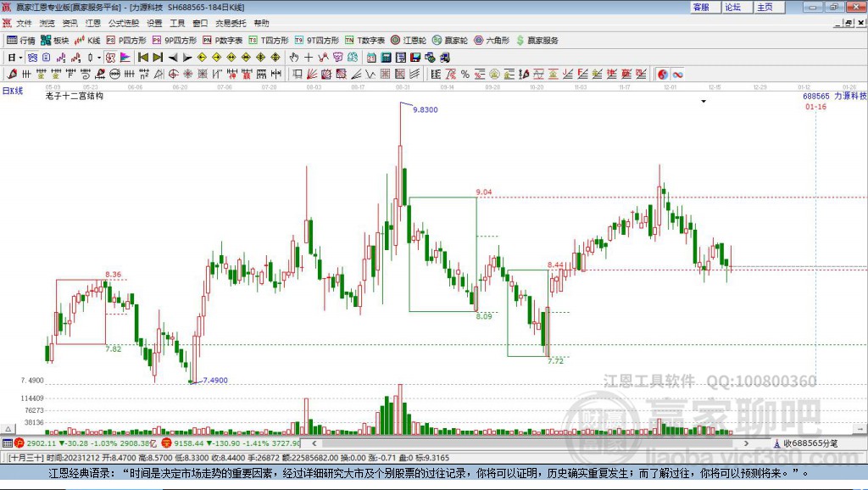Select the percent % line tool

tap(465, 75)
